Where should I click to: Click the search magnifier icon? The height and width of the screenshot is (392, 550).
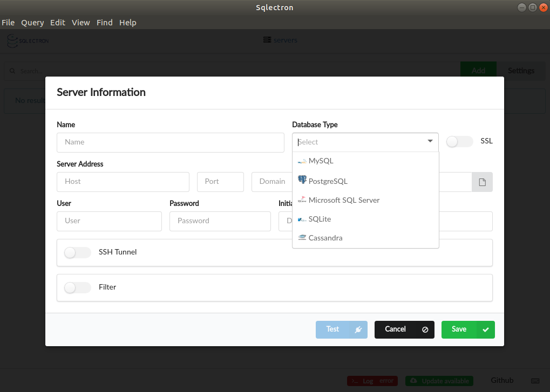(x=12, y=71)
